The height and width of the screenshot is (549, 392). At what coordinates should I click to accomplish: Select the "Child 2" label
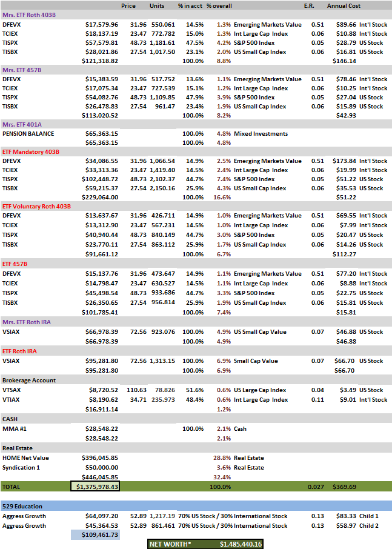(369, 525)
